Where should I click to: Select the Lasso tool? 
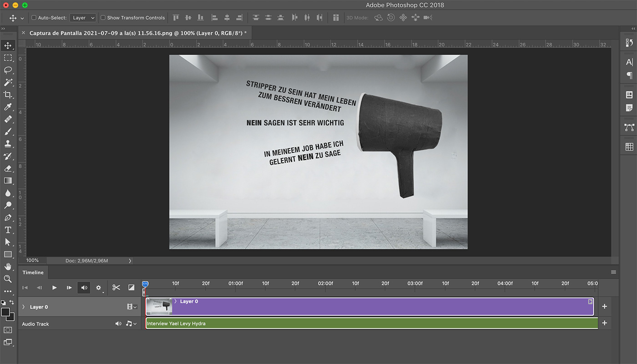click(8, 70)
